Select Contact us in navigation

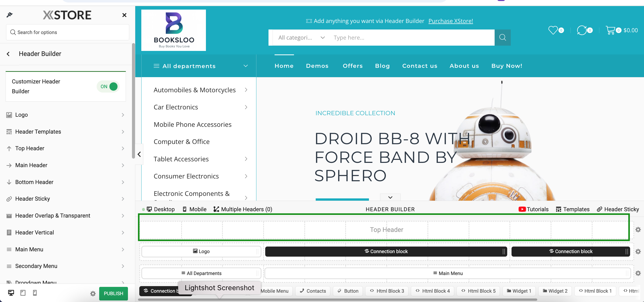[420, 66]
